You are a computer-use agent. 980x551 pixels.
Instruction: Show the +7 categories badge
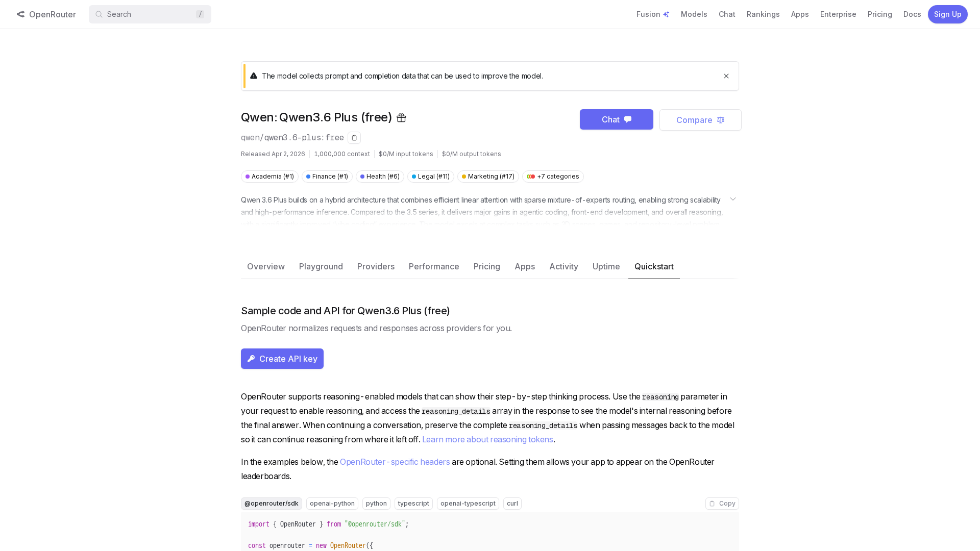click(553, 177)
